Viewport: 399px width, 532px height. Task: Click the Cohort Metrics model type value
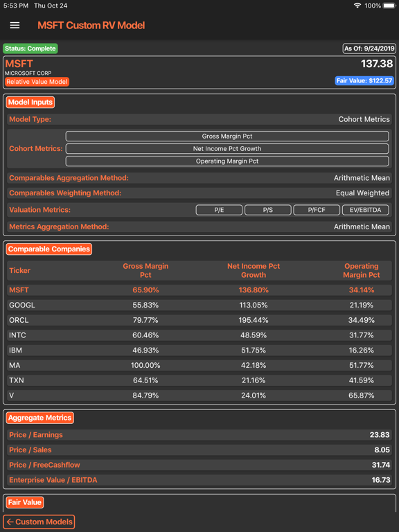tap(364, 119)
